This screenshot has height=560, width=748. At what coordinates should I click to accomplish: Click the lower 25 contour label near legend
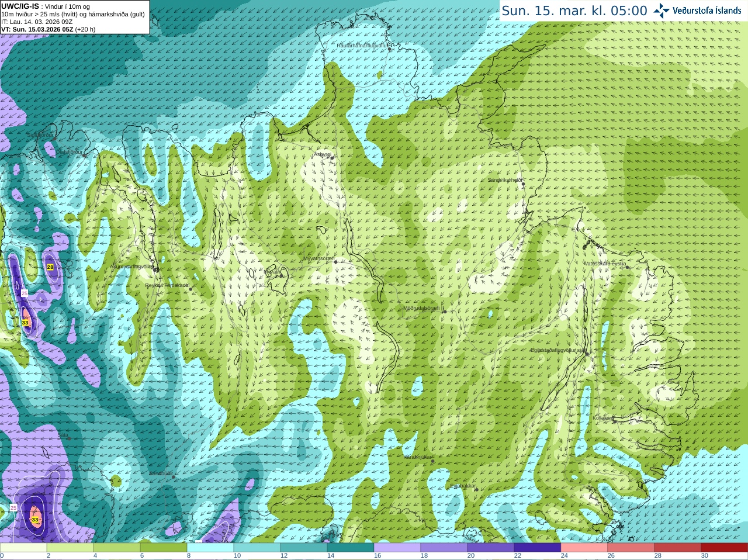point(13,508)
